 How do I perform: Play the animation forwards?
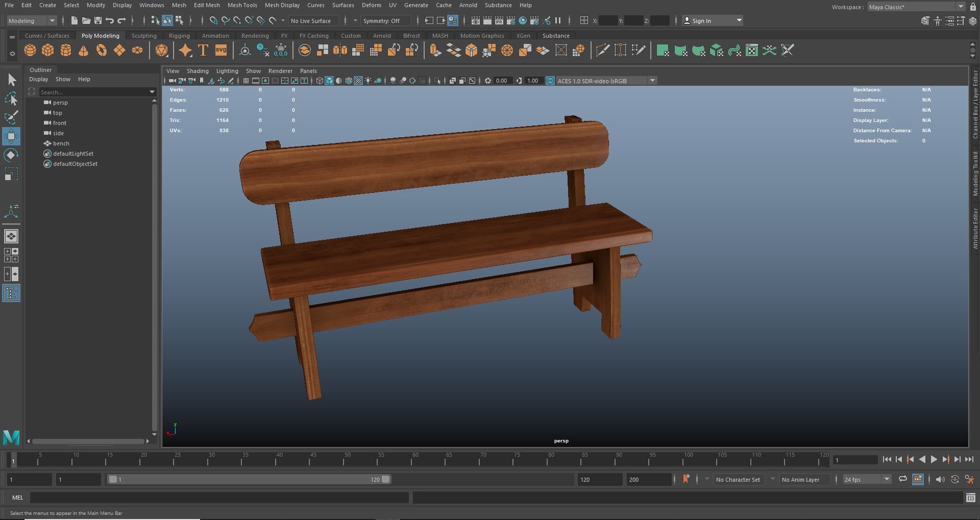coord(934,460)
